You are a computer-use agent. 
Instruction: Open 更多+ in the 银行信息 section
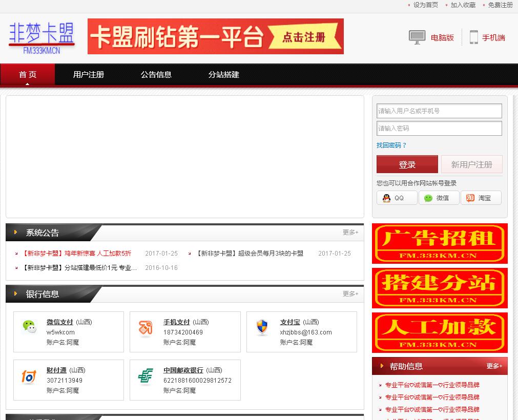[350, 294]
